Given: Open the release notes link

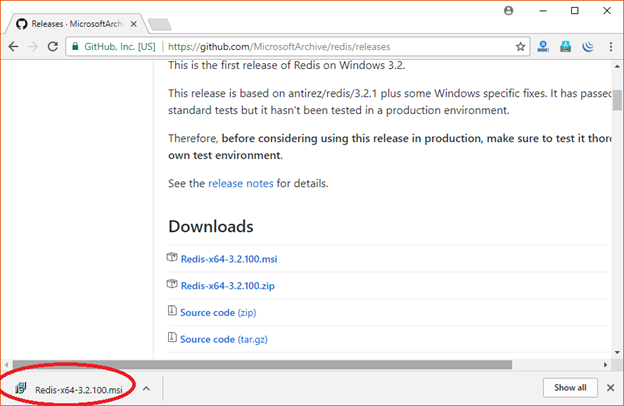Looking at the screenshot, I should click(241, 184).
